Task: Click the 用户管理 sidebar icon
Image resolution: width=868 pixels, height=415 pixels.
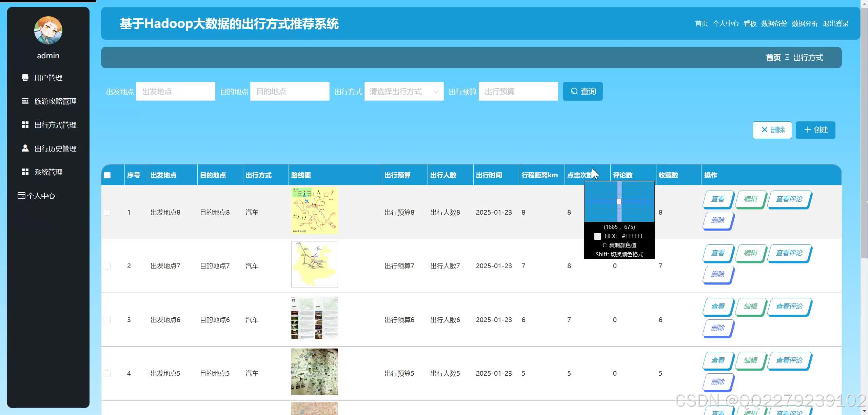Action: pyautogui.click(x=25, y=78)
